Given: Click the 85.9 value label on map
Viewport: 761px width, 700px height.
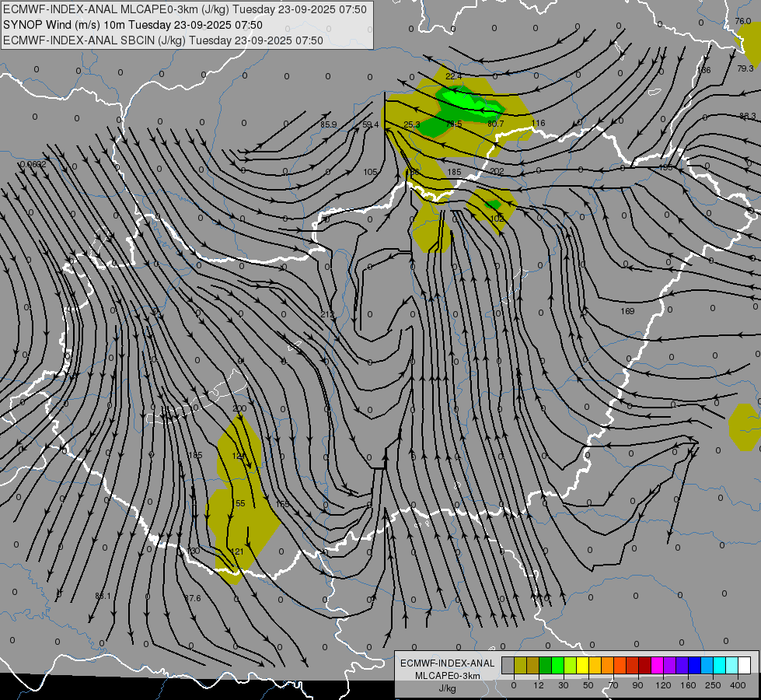Looking at the screenshot, I should point(329,125).
